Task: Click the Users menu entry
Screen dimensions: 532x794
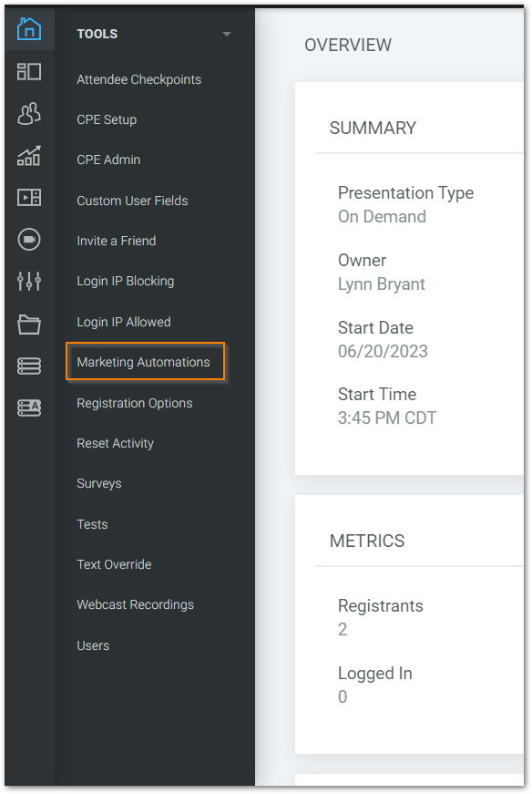Action: click(x=93, y=645)
